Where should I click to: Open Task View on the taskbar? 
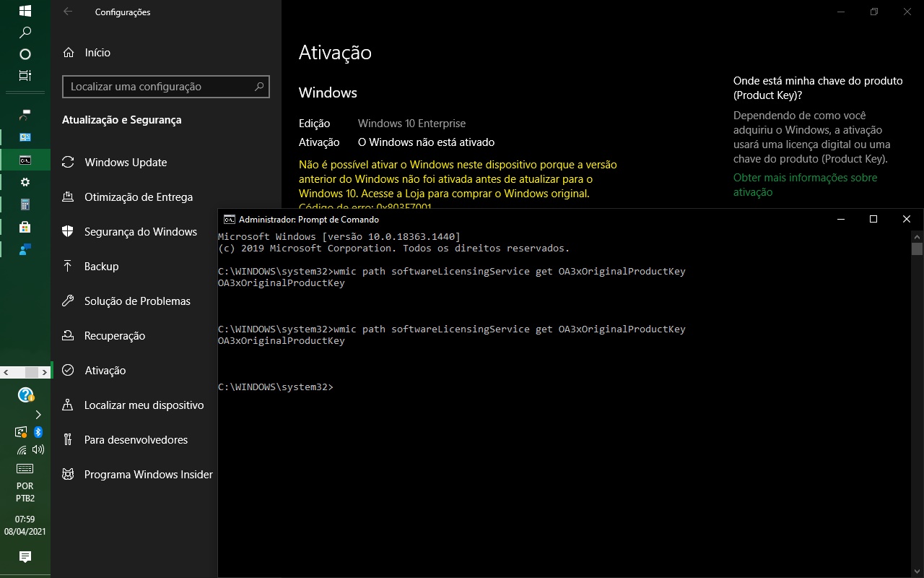coord(25,75)
